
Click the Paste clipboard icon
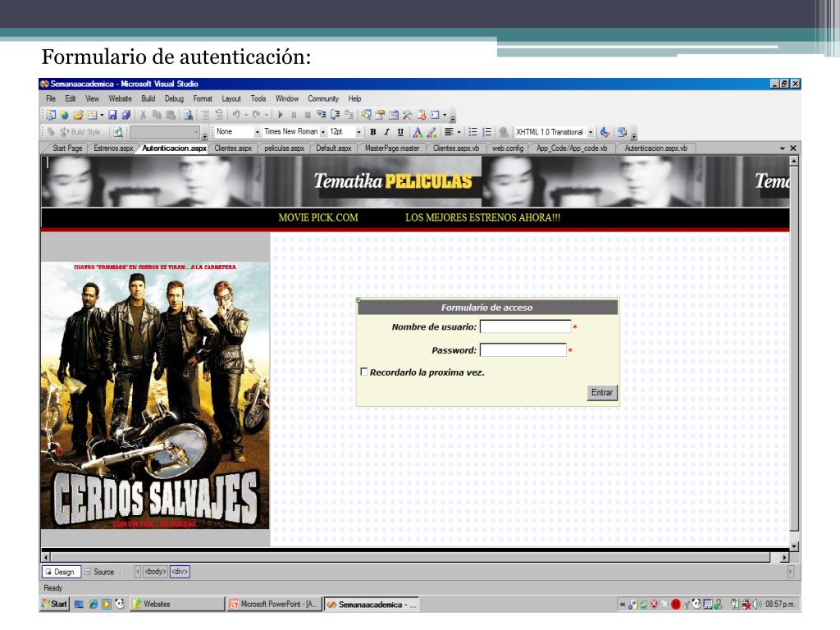[x=171, y=115]
